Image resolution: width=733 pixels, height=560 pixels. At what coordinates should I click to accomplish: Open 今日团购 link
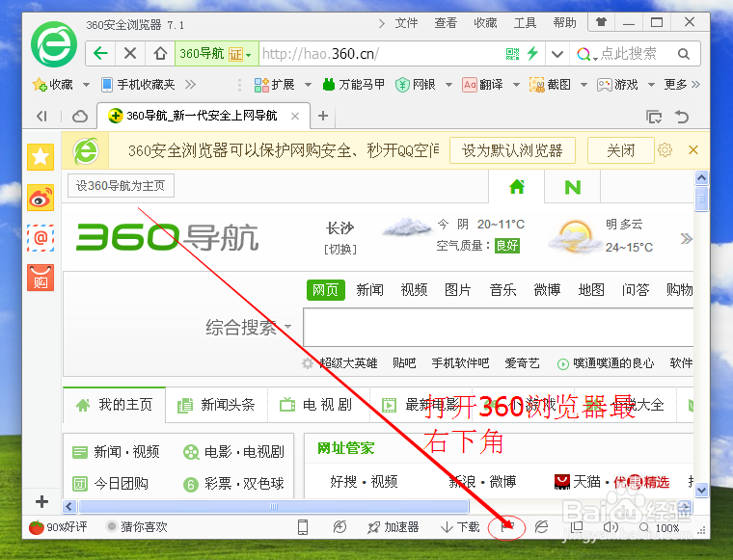tap(111, 484)
